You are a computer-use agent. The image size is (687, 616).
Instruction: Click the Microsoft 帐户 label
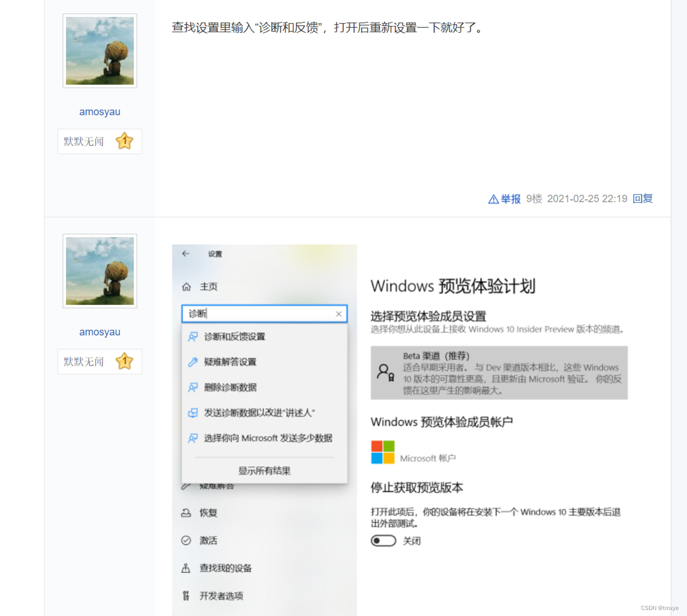click(x=428, y=458)
